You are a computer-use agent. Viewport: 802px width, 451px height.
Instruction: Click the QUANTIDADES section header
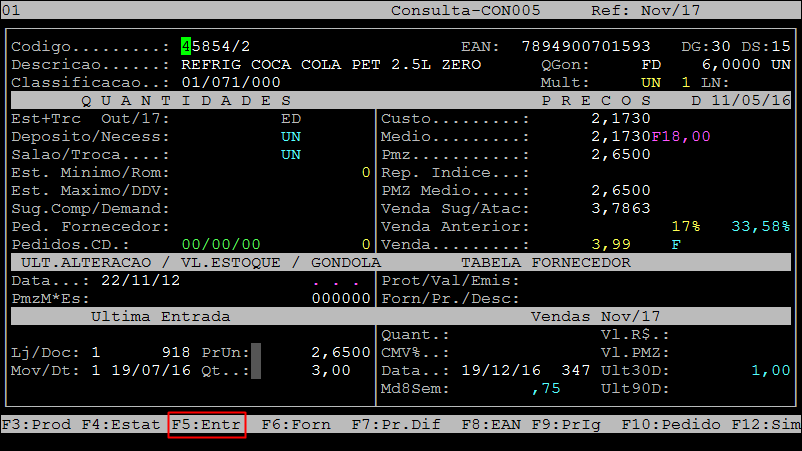coord(186,101)
